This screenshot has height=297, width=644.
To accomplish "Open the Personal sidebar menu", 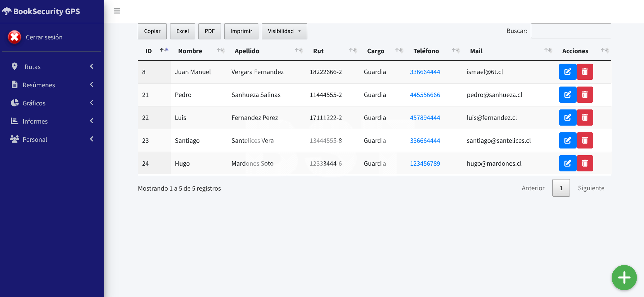I will tap(52, 139).
